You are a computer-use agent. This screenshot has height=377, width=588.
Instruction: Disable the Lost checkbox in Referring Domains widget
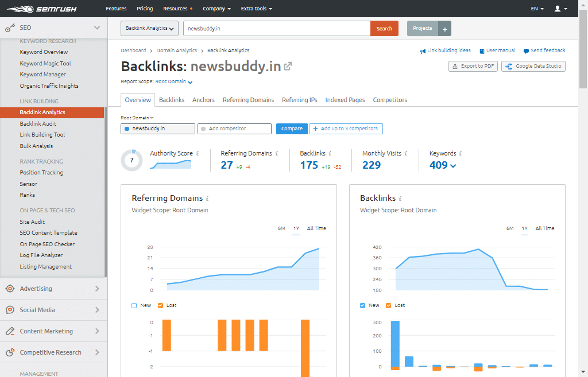pos(161,305)
